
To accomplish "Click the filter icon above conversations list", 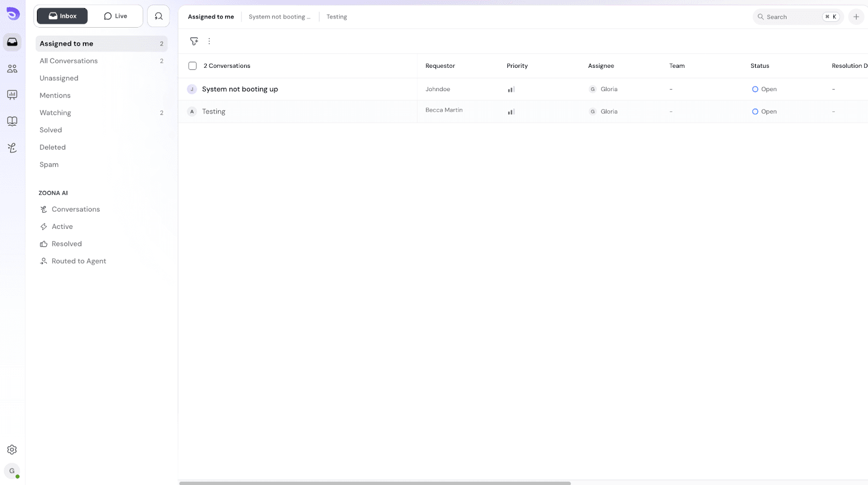I will pyautogui.click(x=194, y=41).
